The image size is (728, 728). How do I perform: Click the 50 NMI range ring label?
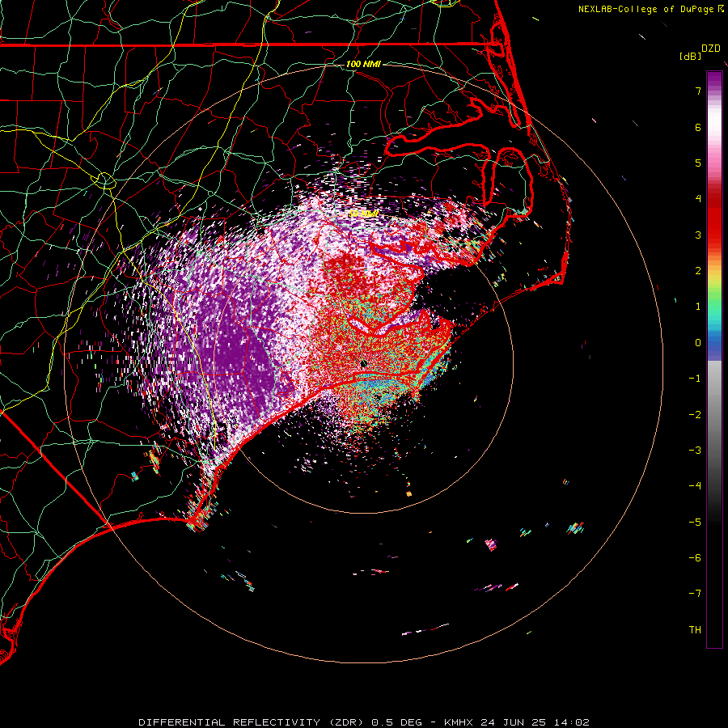pyautogui.click(x=363, y=214)
